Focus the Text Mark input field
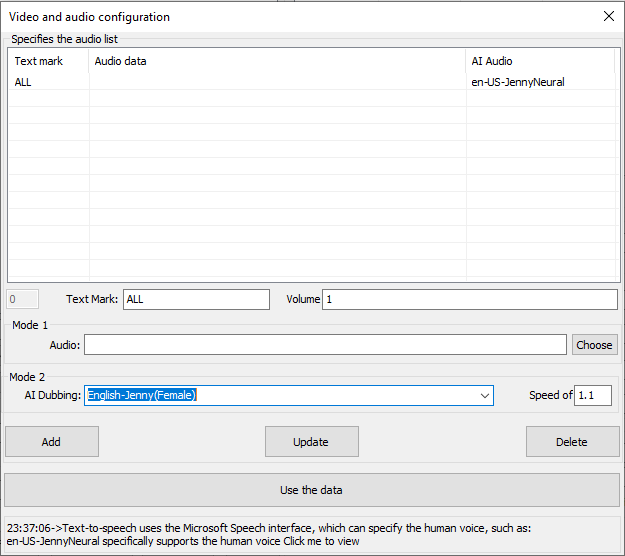This screenshot has width=625, height=556. point(196,299)
